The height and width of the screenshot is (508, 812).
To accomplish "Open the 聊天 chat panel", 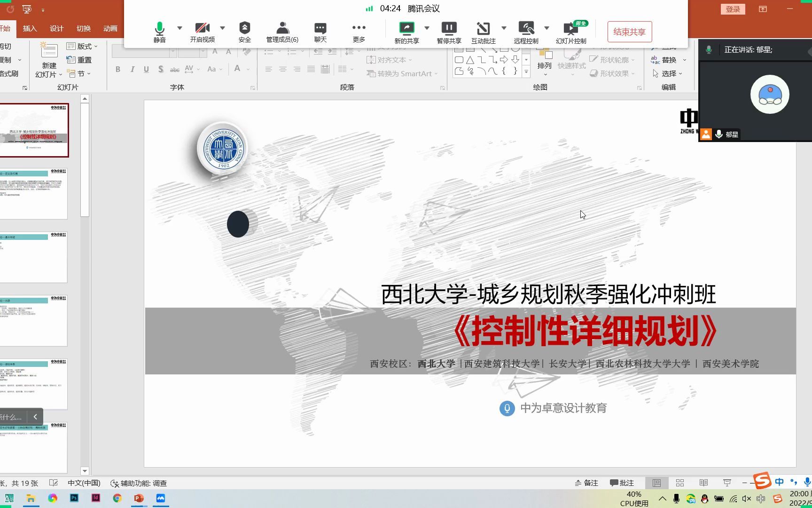I will click(x=320, y=32).
